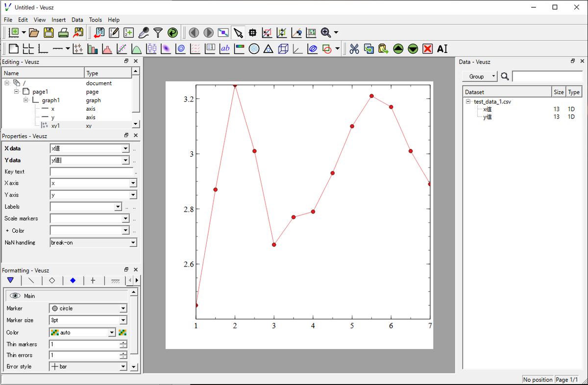
Task: Open the Error style bar dropdown
Action: click(123, 366)
